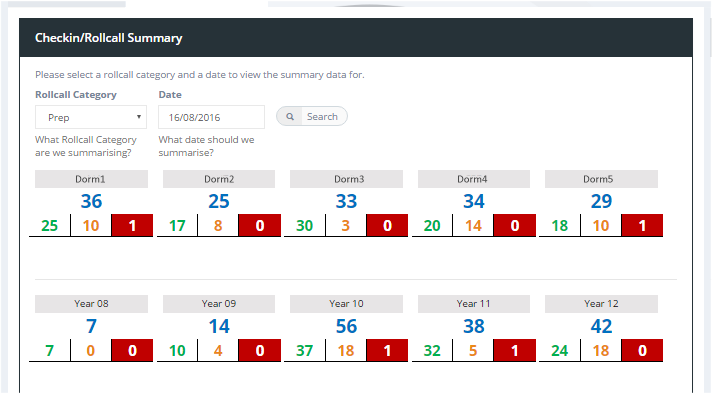
Task: Click the 'What date should we summarise?' hint
Action: [x=206, y=146]
